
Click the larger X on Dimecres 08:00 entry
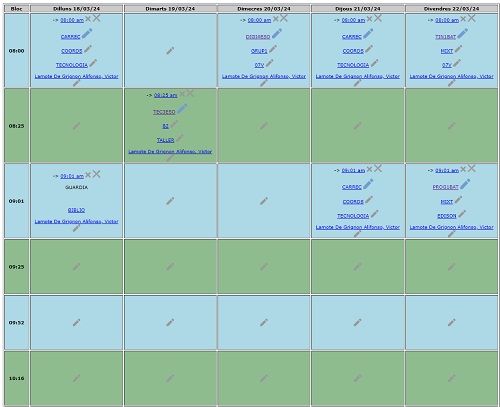284,18
